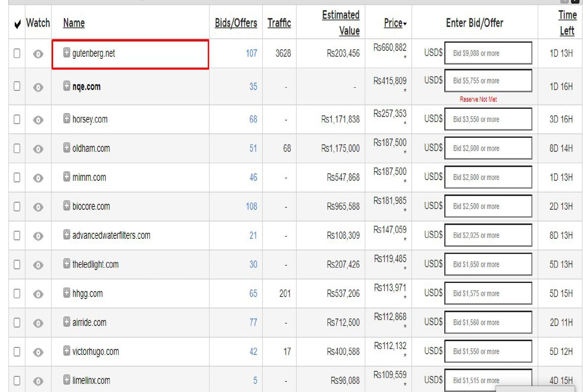Toggle watch icon for horsey.com
583x392 pixels.
38,119
